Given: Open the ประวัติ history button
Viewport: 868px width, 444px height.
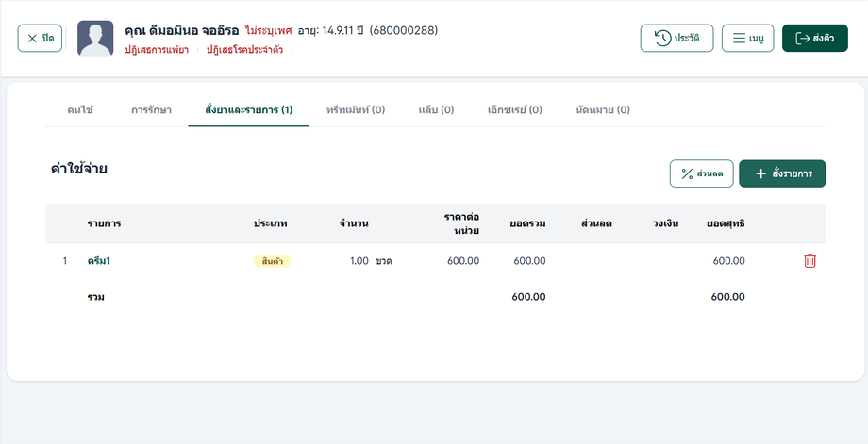Looking at the screenshot, I should [677, 38].
